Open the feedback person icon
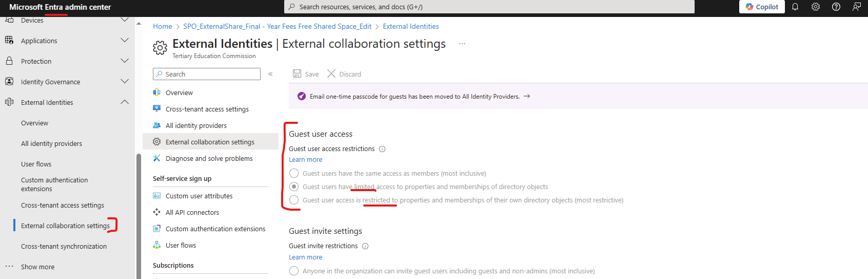Image resolution: width=868 pixels, height=279 pixels. 857,7
